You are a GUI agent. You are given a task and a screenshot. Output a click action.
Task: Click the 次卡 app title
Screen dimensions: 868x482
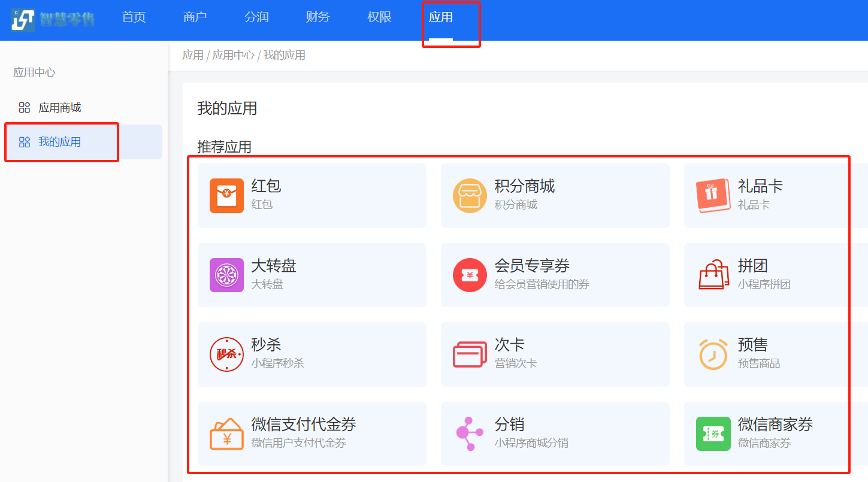510,345
